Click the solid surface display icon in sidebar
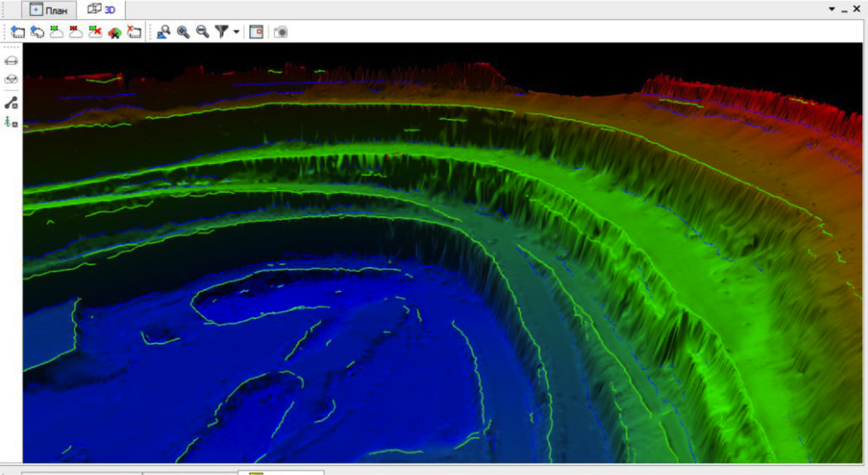This screenshot has width=868, height=475. click(x=11, y=61)
